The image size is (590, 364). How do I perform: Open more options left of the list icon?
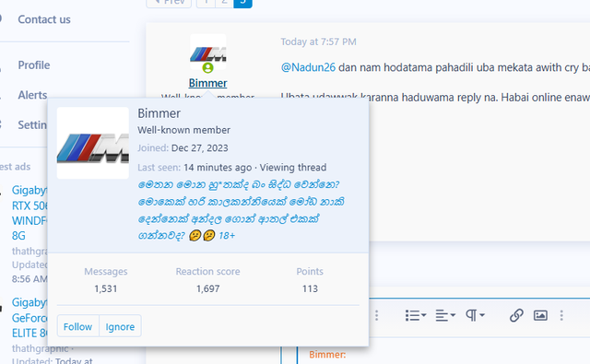tap(377, 315)
